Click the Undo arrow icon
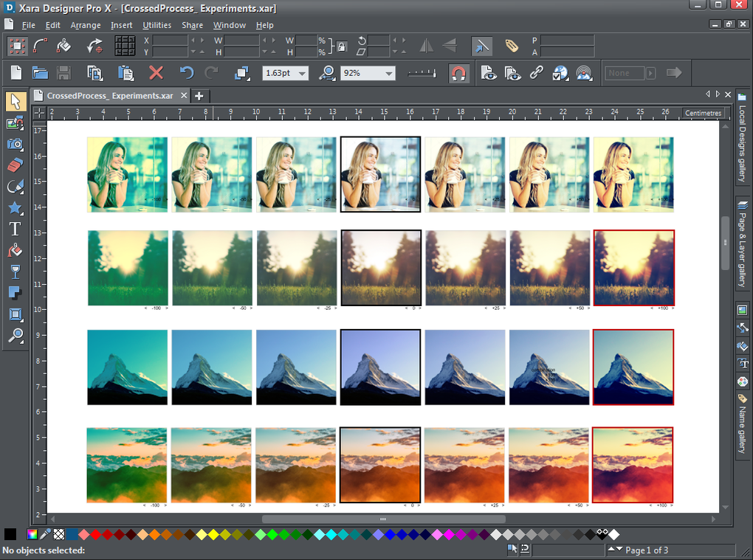This screenshot has width=753, height=560. pos(187,73)
